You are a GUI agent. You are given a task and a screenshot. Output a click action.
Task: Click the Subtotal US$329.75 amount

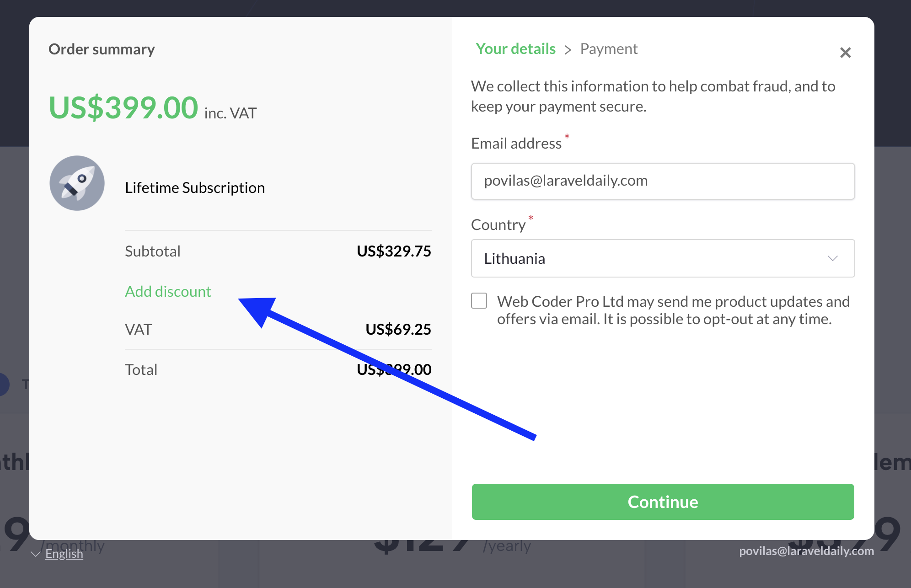394,251
